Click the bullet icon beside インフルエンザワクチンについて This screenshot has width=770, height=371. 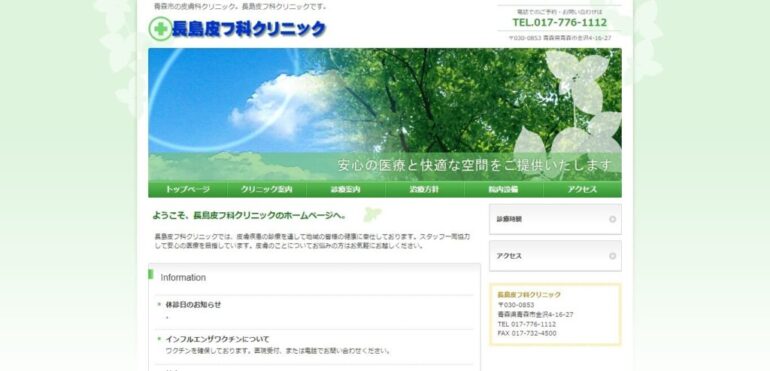pyautogui.click(x=159, y=339)
